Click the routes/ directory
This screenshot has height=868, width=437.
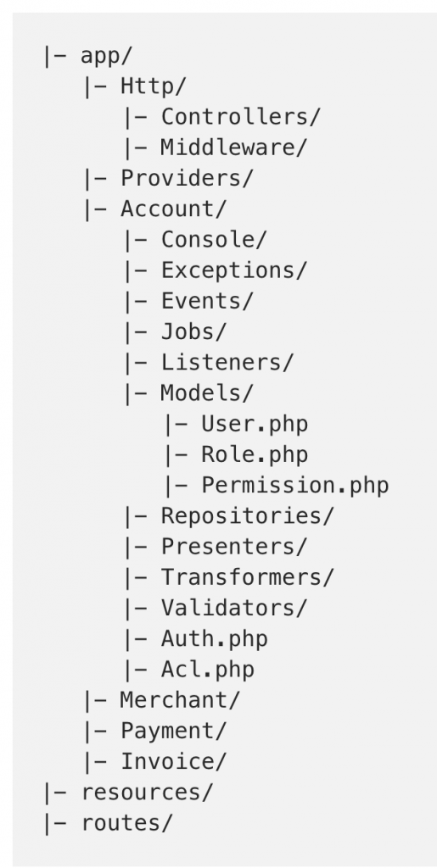(x=126, y=823)
